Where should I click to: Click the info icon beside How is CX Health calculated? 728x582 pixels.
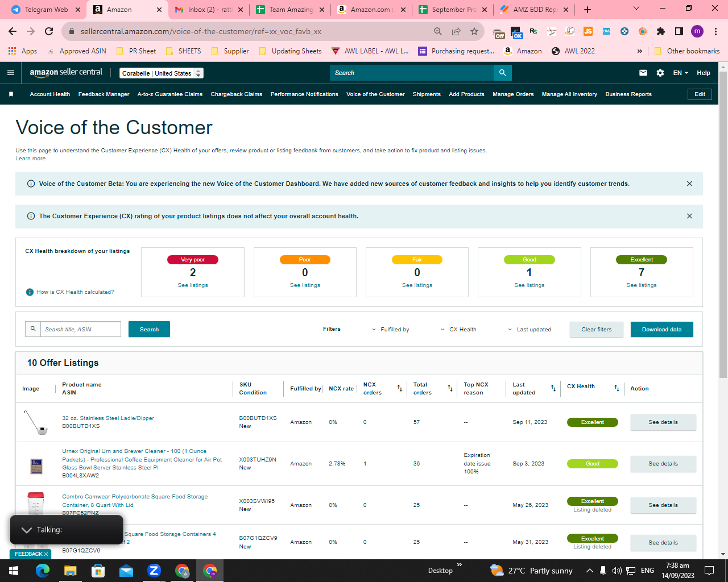(30, 292)
